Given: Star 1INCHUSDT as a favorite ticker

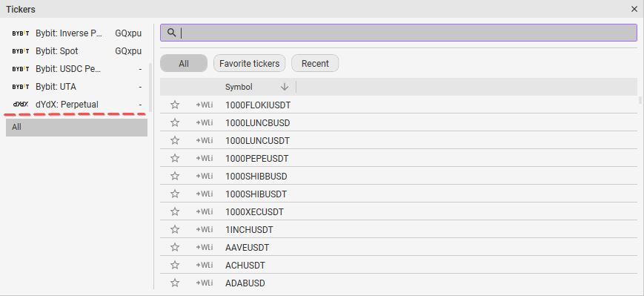Looking at the screenshot, I should 175,229.
